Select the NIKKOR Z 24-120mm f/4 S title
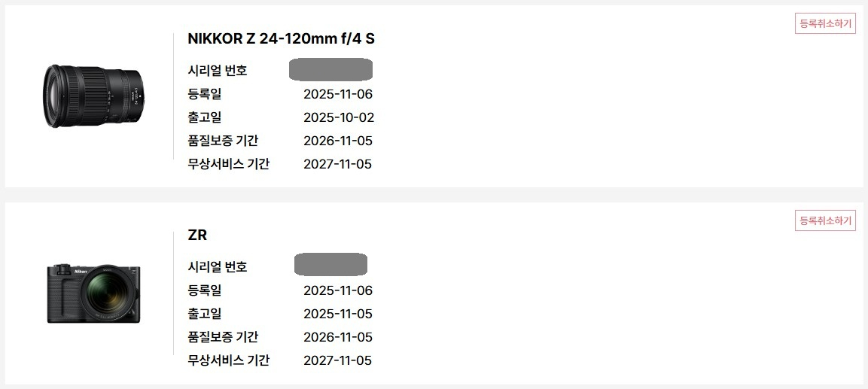Image resolution: width=868 pixels, height=389 pixels. 281,38
